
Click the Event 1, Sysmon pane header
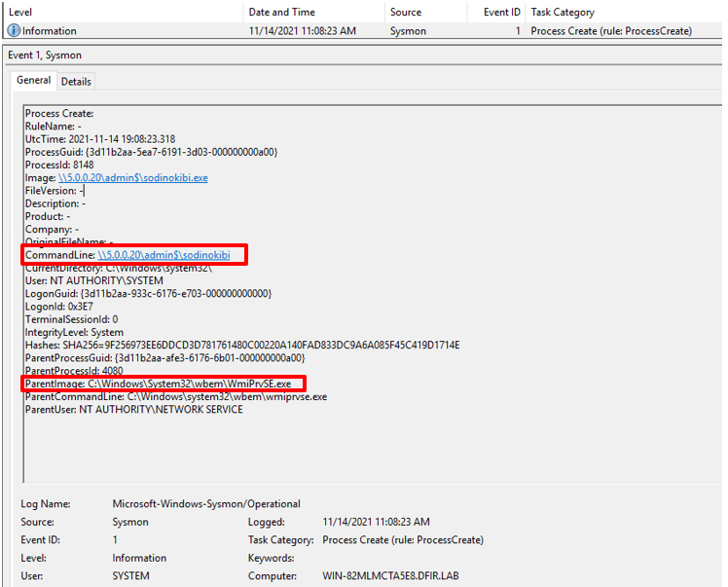click(x=45, y=55)
